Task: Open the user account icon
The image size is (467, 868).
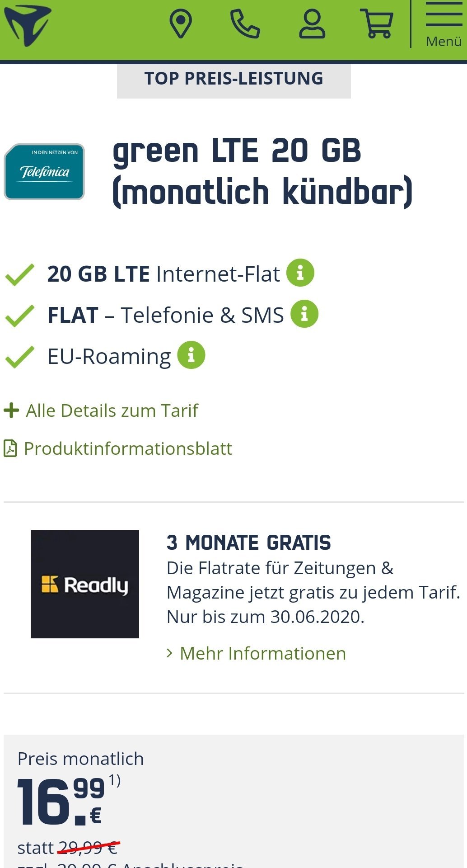Action: pyautogui.click(x=312, y=24)
